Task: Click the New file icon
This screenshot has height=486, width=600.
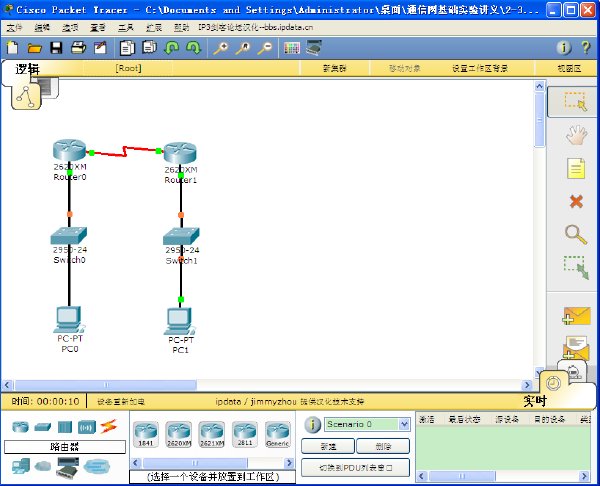Action: click(13, 48)
